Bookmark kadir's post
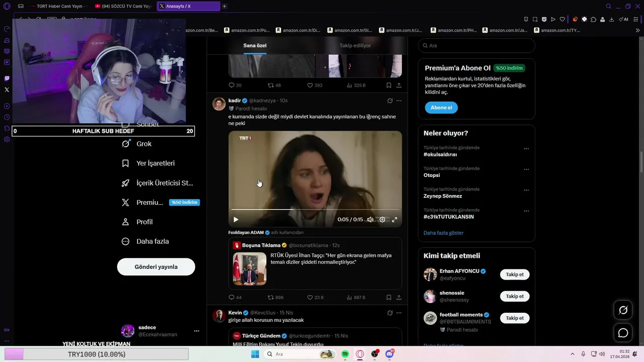 [389, 298]
